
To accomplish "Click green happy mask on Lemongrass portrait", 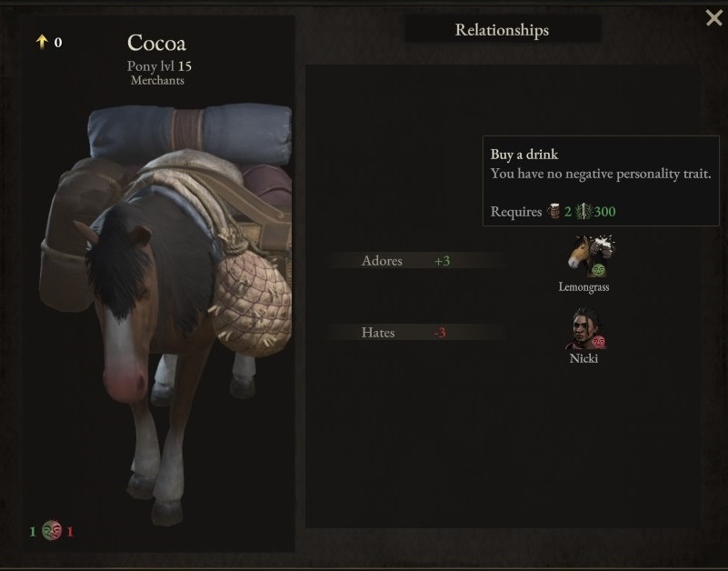I will pyautogui.click(x=598, y=270).
